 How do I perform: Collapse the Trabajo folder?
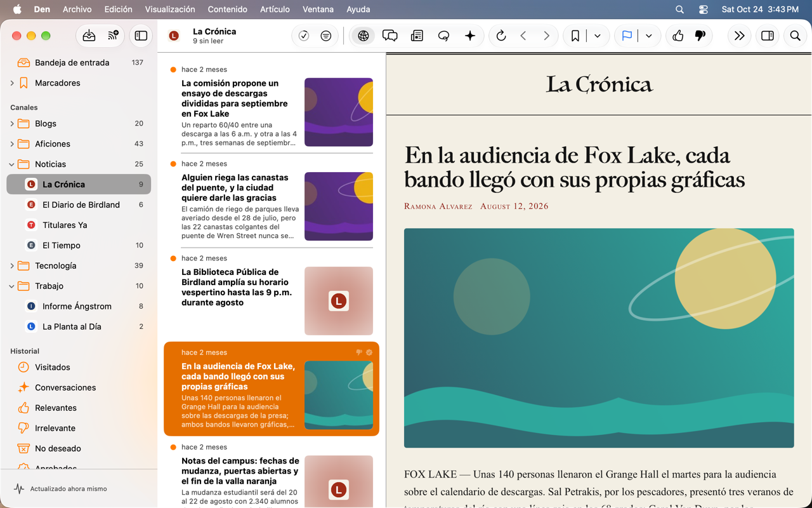click(x=12, y=286)
